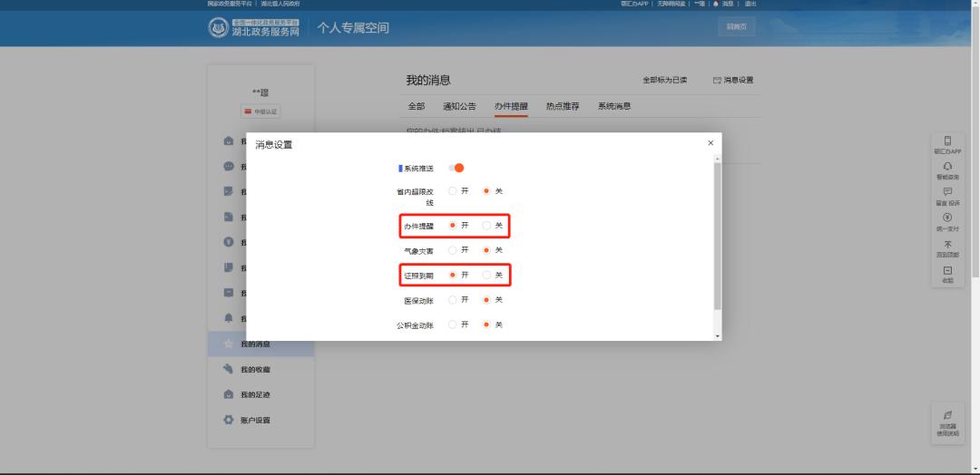Screen dimensions: 980x475
Task: Click the gear icon beside 账户设置
Action: (x=229, y=420)
